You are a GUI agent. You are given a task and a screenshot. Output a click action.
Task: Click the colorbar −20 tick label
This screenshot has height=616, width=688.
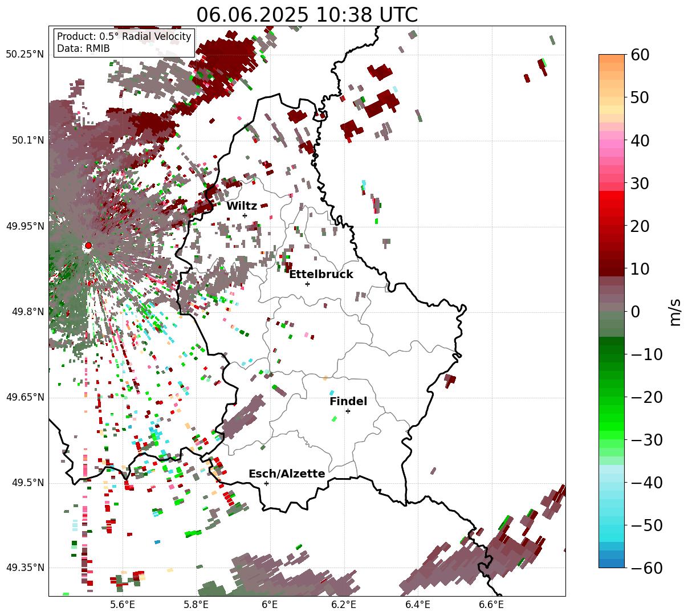coord(646,397)
